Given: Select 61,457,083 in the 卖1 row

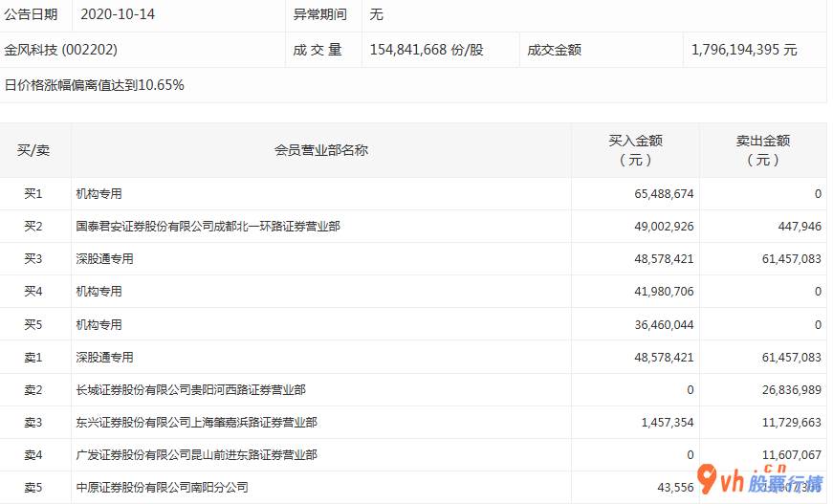Looking at the screenshot, I should (792, 358).
